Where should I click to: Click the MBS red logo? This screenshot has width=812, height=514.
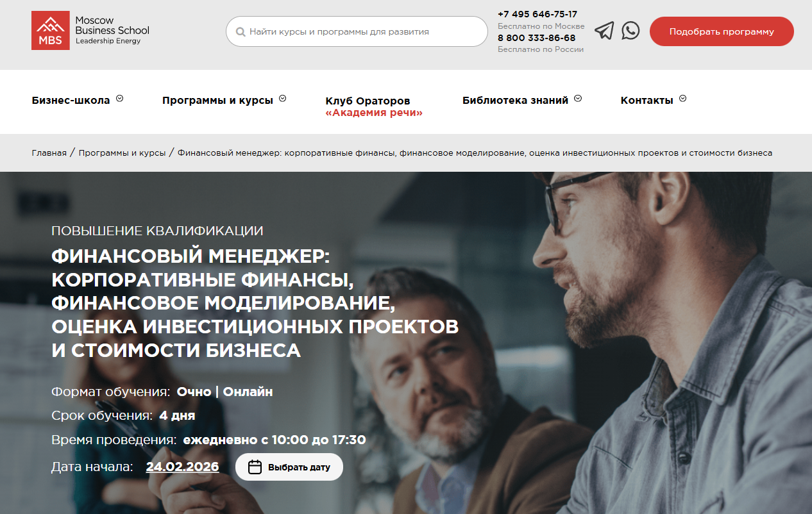(x=51, y=30)
